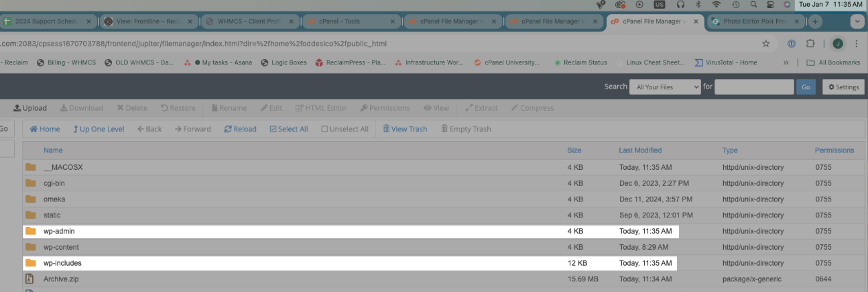The width and height of the screenshot is (868, 292).
Task: Click the Rename toolbar button
Action: (x=229, y=108)
